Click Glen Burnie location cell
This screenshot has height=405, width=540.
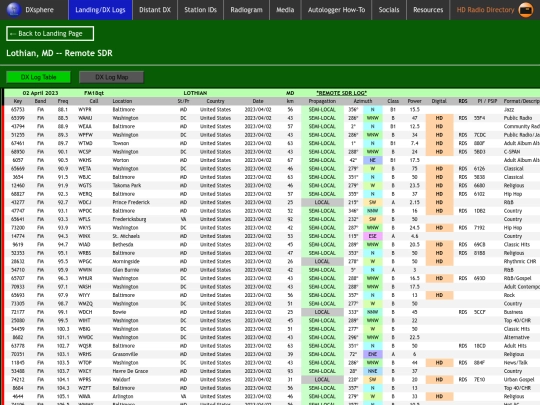pyautogui.click(x=126, y=270)
